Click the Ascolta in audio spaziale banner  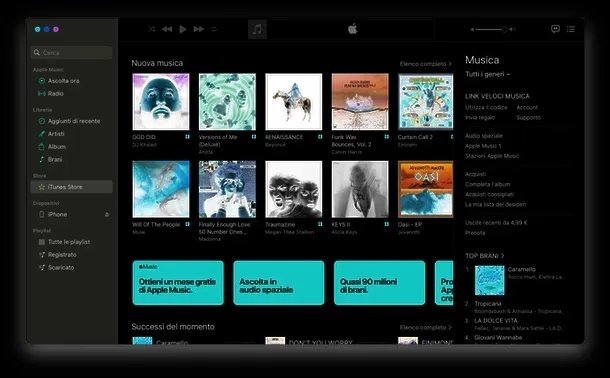[279, 283]
